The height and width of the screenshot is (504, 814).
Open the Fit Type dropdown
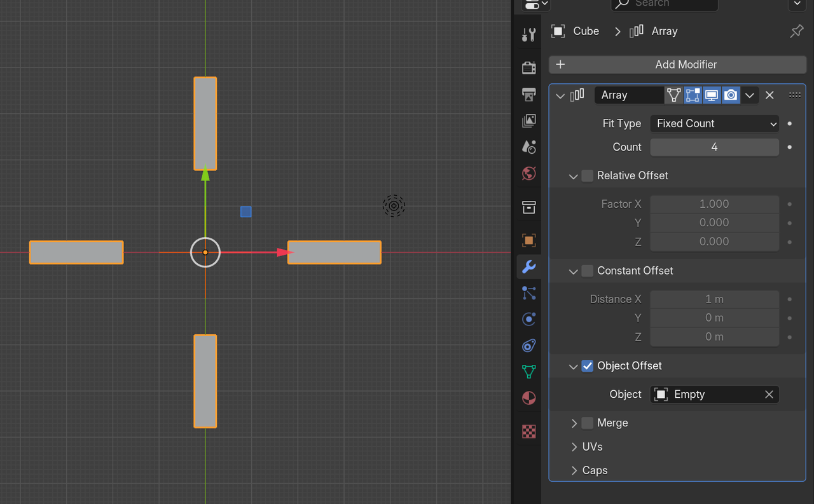[x=715, y=123]
